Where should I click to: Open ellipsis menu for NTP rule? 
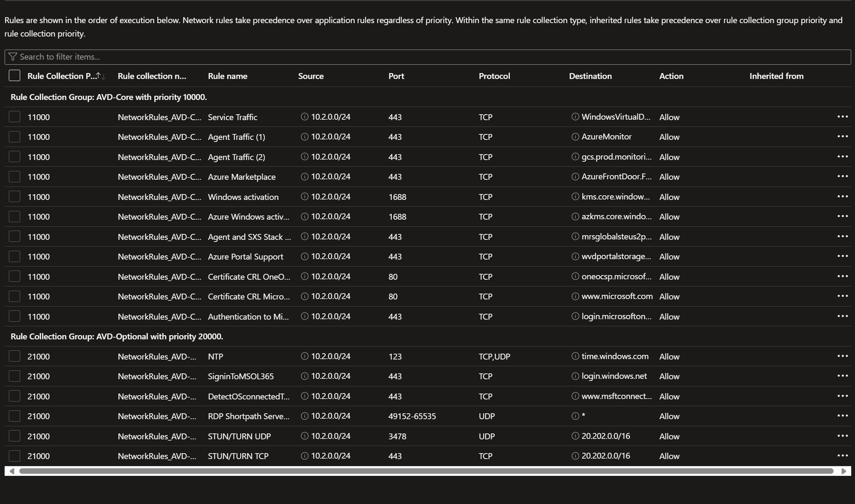[842, 356]
